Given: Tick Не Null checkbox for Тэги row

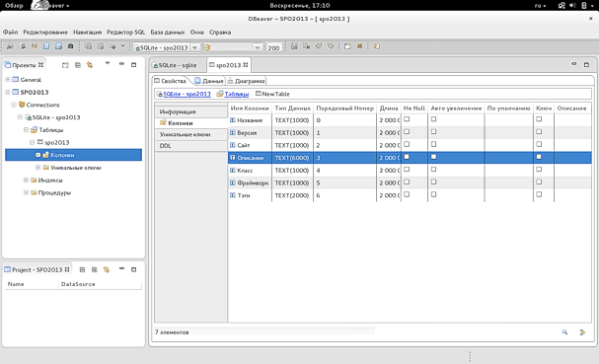Looking at the screenshot, I should click(x=407, y=194).
